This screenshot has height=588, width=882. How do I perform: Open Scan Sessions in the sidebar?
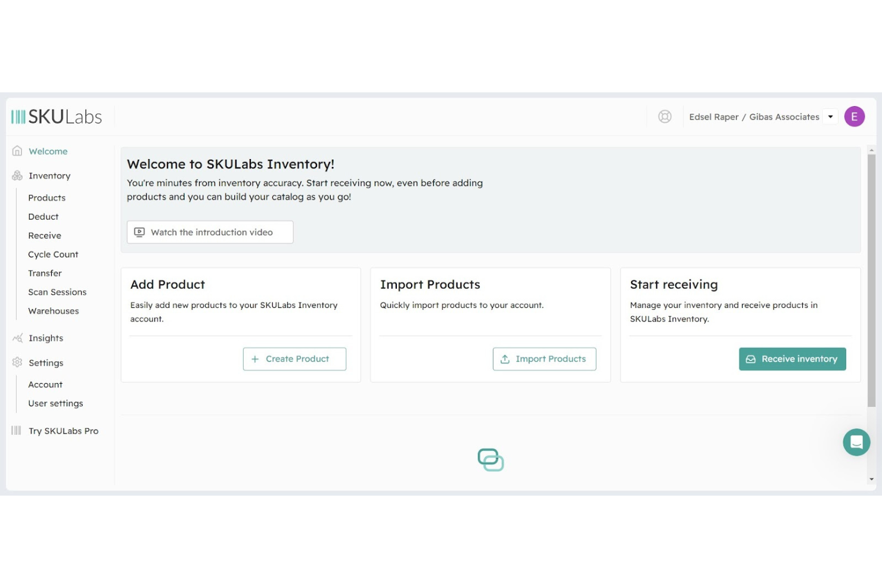pos(57,292)
